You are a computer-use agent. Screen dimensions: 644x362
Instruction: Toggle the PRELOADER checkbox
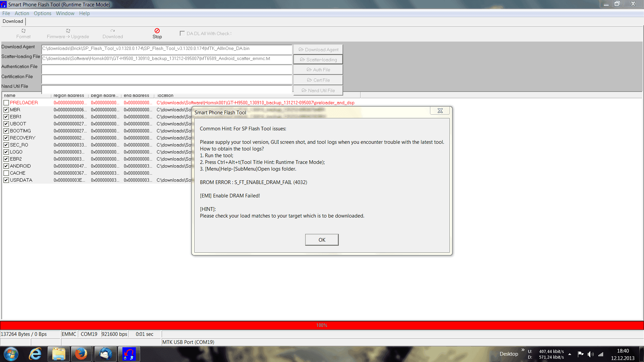pyautogui.click(x=6, y=103)
